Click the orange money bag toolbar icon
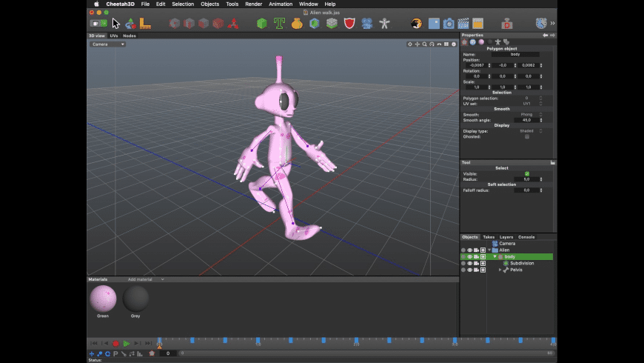This screenshot has height=363, width=644. [x=297, y=23]
